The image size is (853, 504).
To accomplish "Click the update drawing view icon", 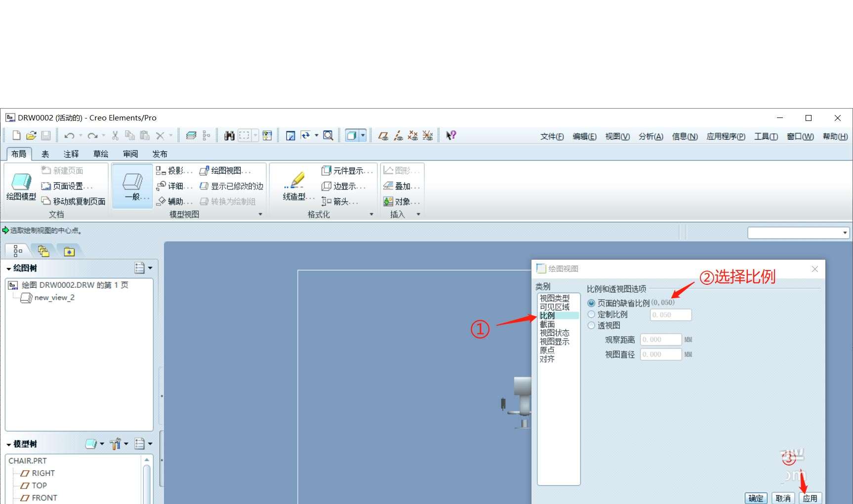I will 305,135.
